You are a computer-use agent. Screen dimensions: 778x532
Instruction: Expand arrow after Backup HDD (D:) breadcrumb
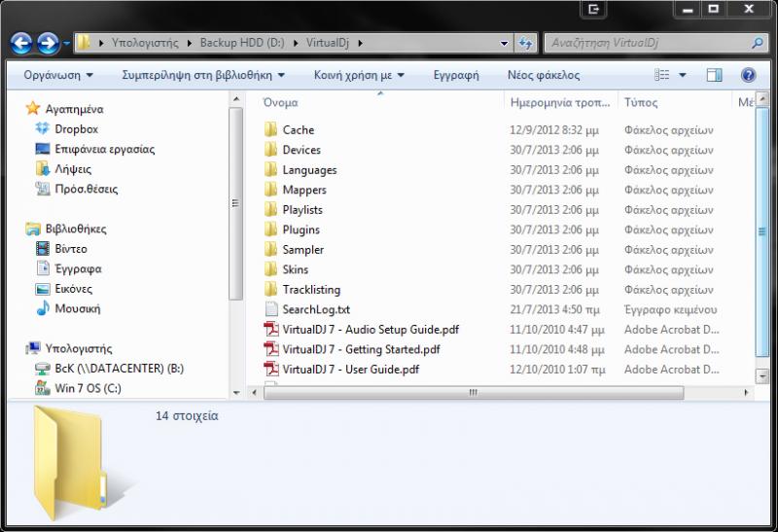click(296, 43)
